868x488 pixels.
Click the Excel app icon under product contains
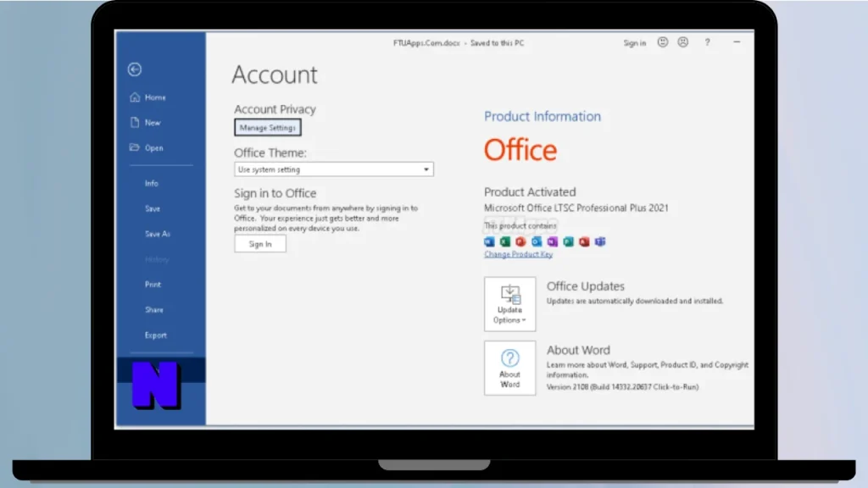pos(505,241)
